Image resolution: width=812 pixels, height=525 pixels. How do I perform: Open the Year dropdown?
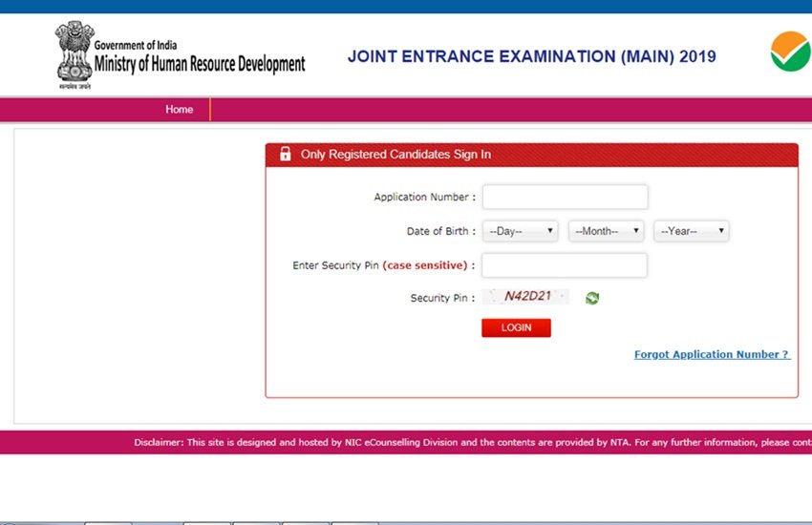pyautogui.click(x=691, y=231)
